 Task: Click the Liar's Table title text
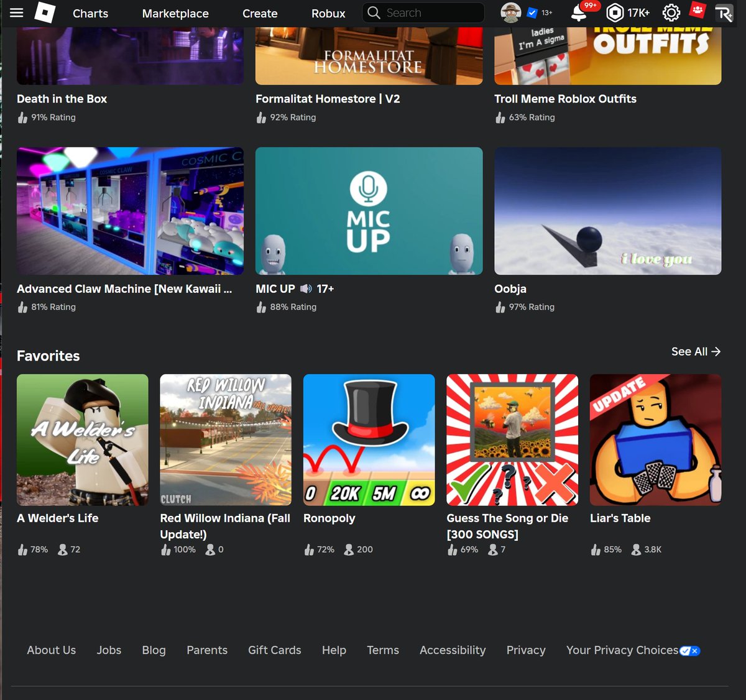pyautogui.click(x=620, y=518)
